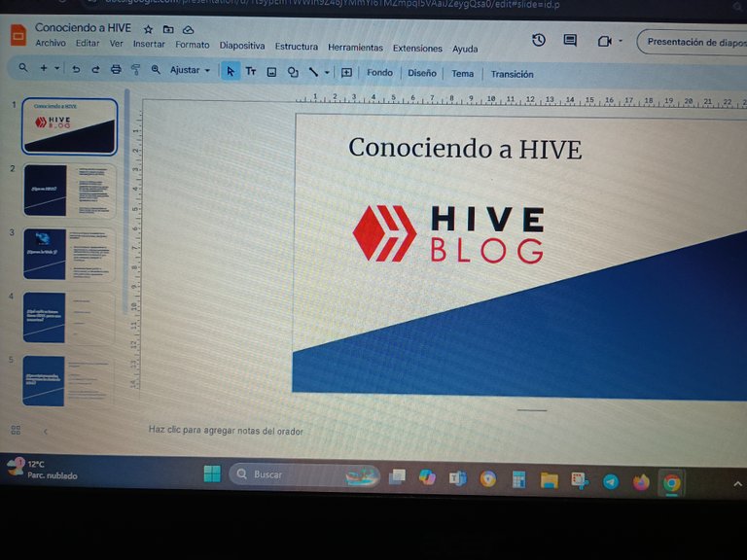Open the Archivo menu
Image resolution: width=747 pixels, height=560 pixels.
pyautogui.click(x=51, y=43)
